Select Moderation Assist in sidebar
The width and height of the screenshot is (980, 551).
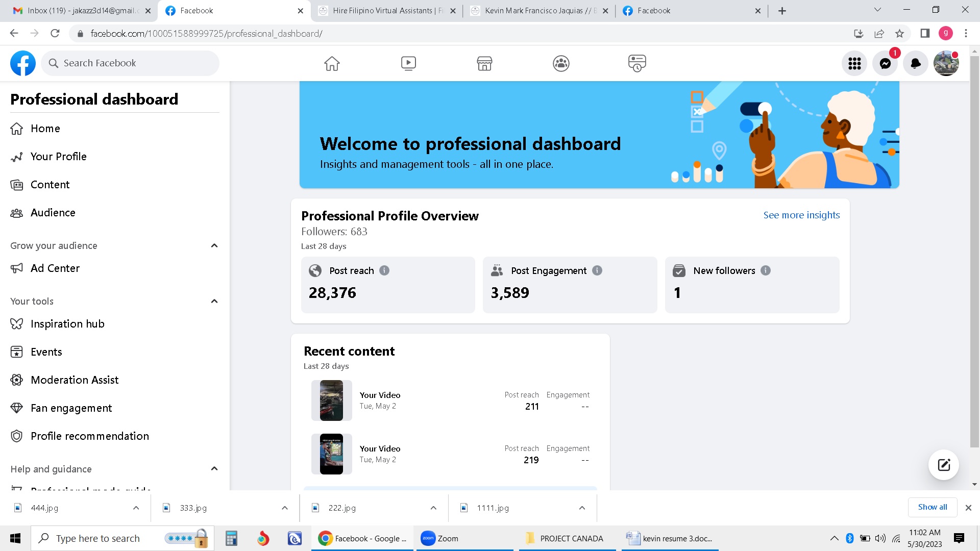(75, 380)
